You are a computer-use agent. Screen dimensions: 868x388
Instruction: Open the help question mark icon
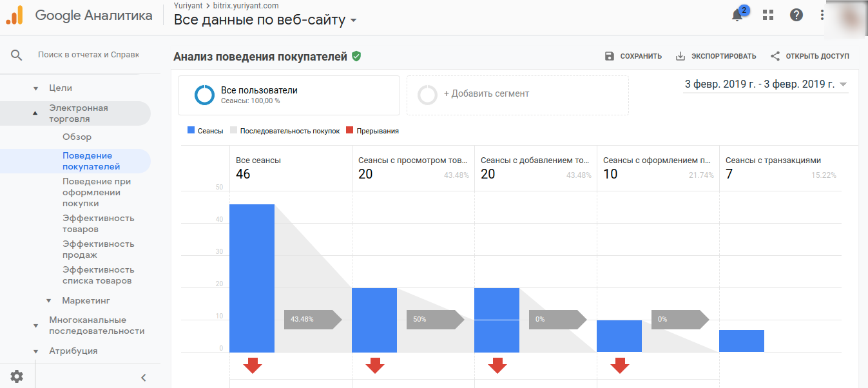click(x=796, y=15)
